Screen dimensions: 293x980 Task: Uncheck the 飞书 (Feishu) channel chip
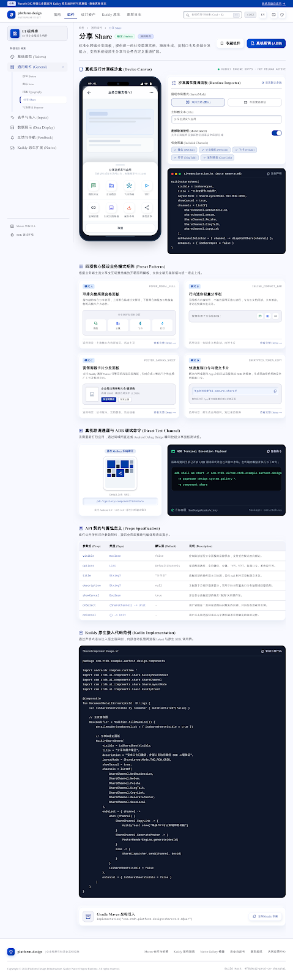tap(245, 149)
